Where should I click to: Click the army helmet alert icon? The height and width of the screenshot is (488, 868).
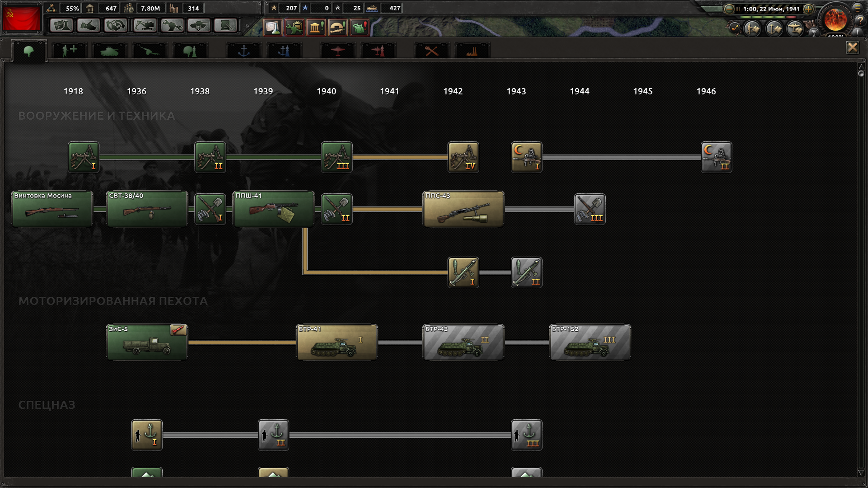[338, 28]
